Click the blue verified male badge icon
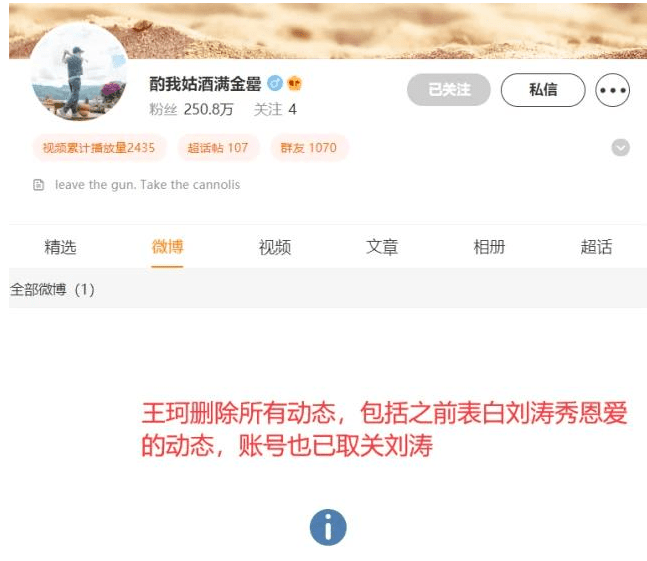The height and width of the screenshot is (561, 647). click(x=275, y=84)
